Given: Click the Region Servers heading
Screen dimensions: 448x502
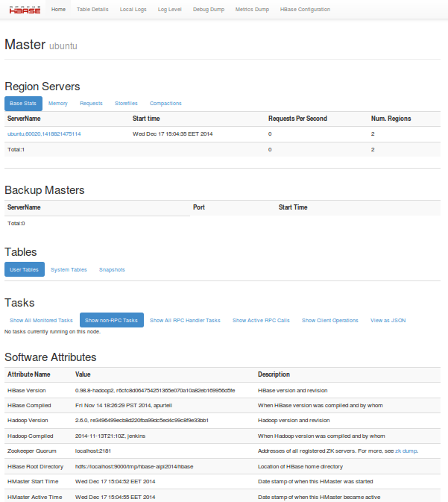Looking at the screenshot, I should click(42, 87).
